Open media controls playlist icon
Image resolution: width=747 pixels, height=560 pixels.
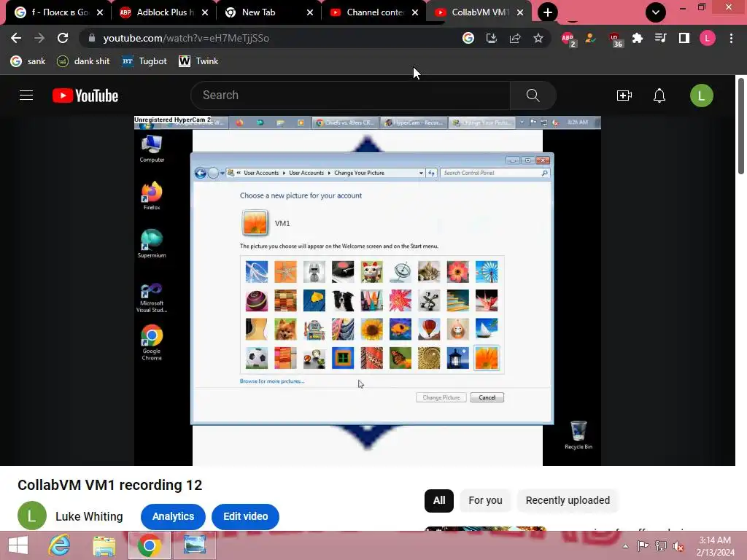tap(660, 38)
